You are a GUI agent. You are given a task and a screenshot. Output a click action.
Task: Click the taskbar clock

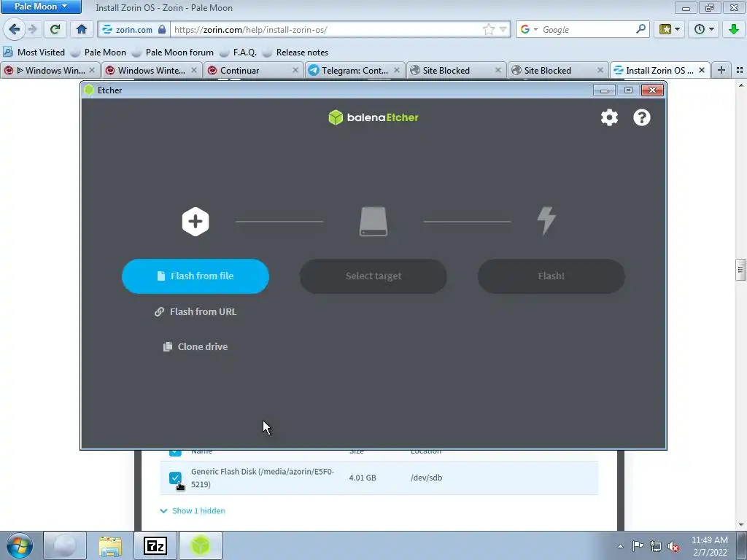710,546
